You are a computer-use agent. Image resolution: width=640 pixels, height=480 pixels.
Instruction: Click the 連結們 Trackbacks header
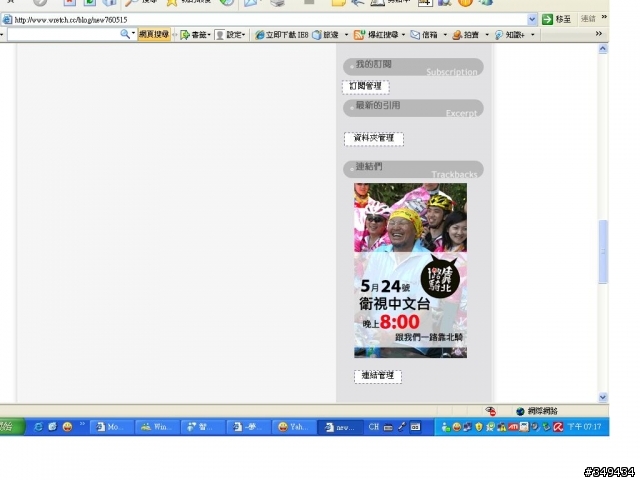413,169
